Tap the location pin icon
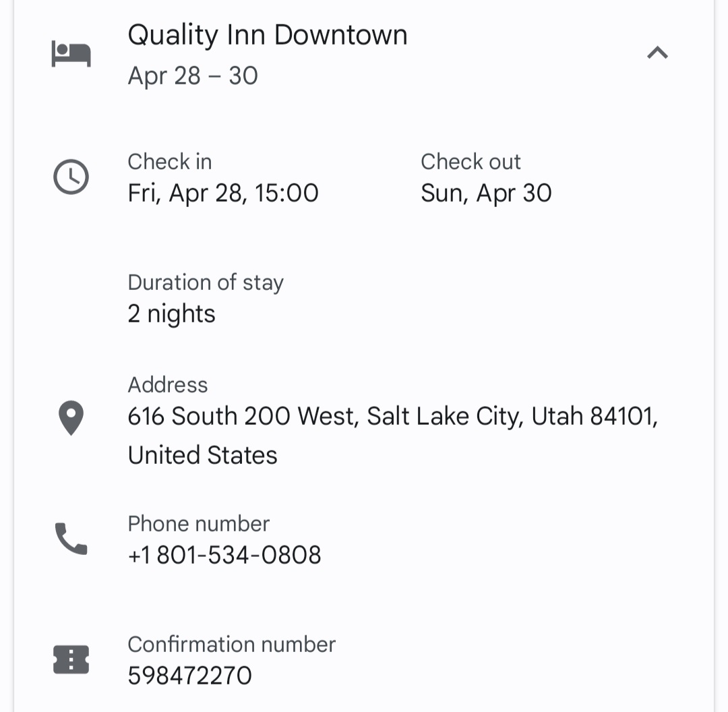Screen dimensions: 728x712 71,418
